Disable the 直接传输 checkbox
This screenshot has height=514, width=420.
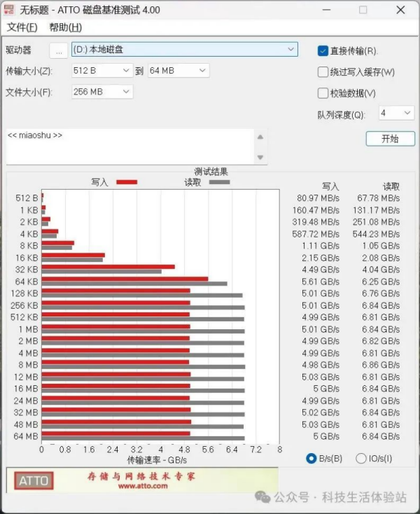point(323,50)
